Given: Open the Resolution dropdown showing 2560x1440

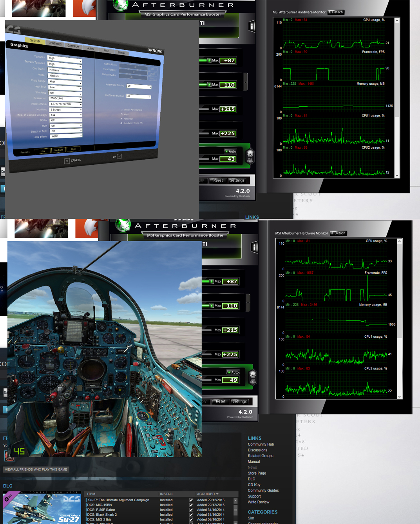Looking at the screenshot, I should click(x=65, y=99).
